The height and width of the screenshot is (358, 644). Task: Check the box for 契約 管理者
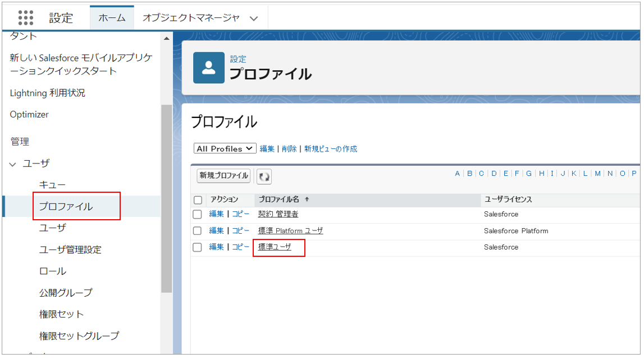(198, 214)
